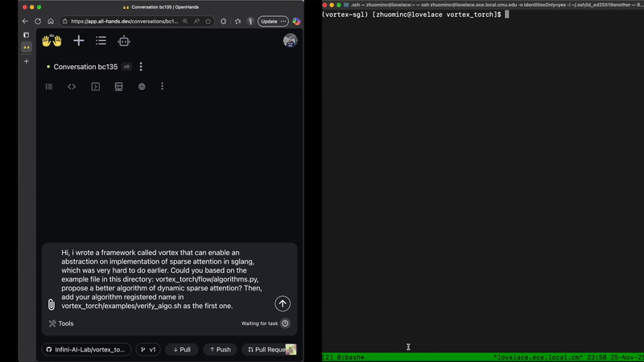Click the OpenHands hands logo
Viewport: 644px width, 362px height.
[52, 40]
